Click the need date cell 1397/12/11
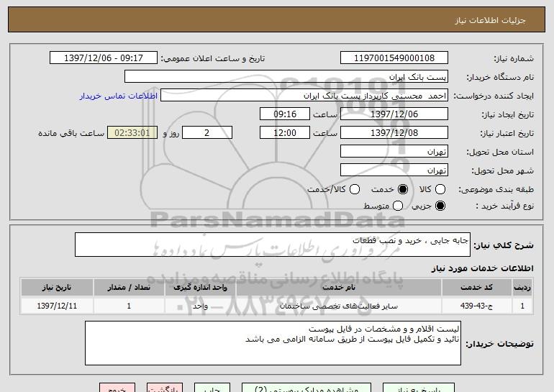554x392 pixels. coord(57,306)
